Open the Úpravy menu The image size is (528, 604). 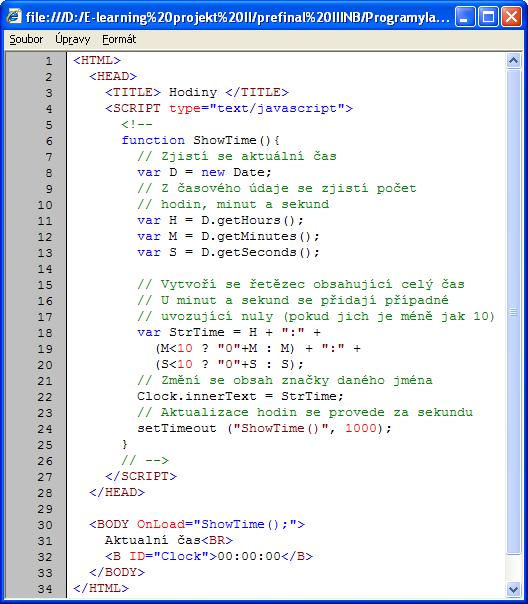[72, 39]
